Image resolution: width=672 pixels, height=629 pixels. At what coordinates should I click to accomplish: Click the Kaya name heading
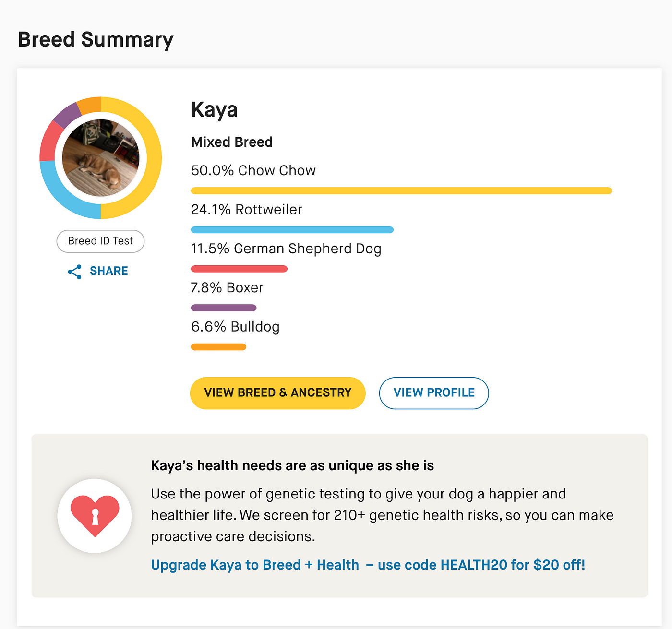click(215, 110)
